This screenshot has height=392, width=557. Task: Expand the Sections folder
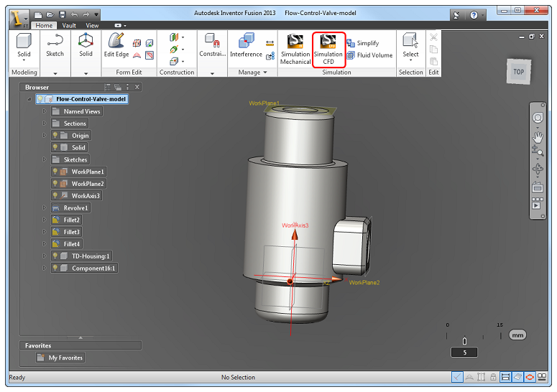tap(45, 123)
